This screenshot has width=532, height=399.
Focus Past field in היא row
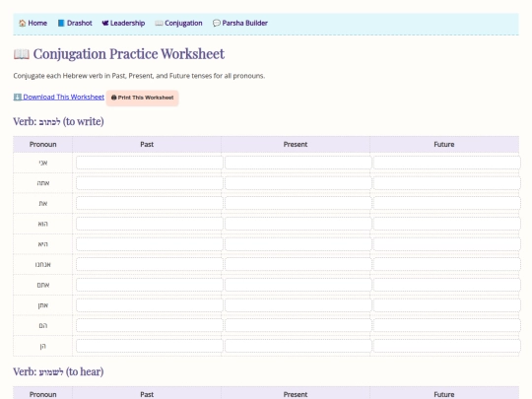[150, 244]
